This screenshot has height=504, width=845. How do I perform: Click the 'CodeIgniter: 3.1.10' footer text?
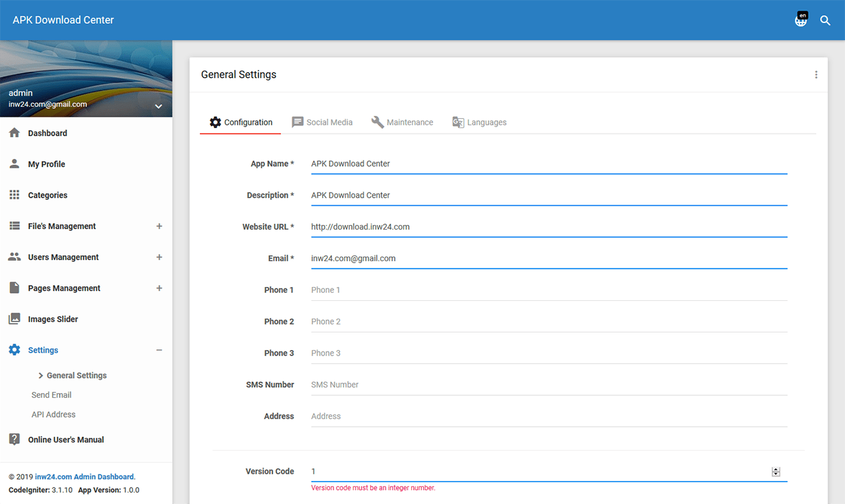(41, 490)
